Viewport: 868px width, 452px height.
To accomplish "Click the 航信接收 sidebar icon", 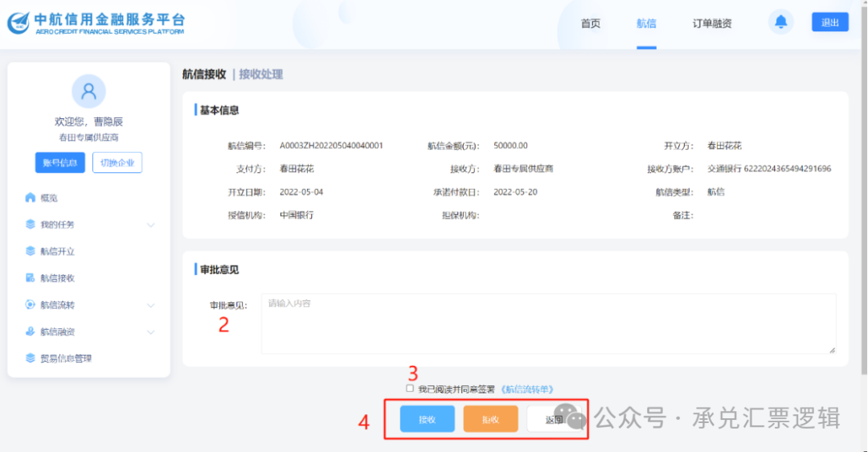I will [x=31, y=277].
